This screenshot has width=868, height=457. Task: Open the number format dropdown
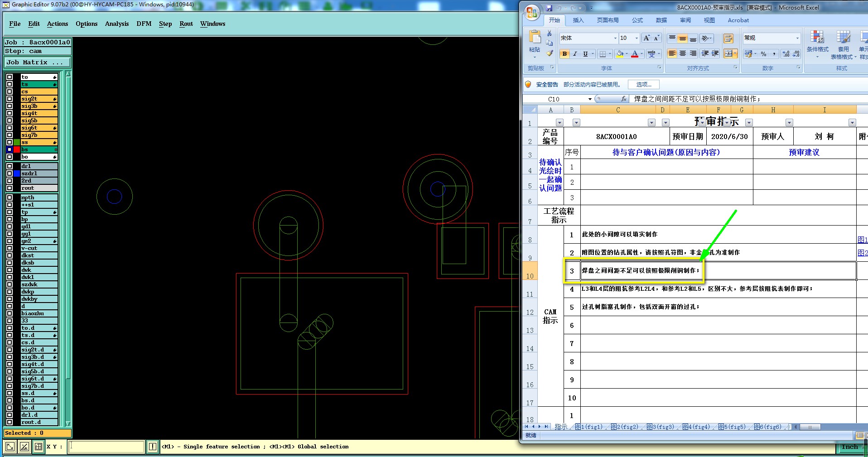pyautogui.click(x=797, y=38)
